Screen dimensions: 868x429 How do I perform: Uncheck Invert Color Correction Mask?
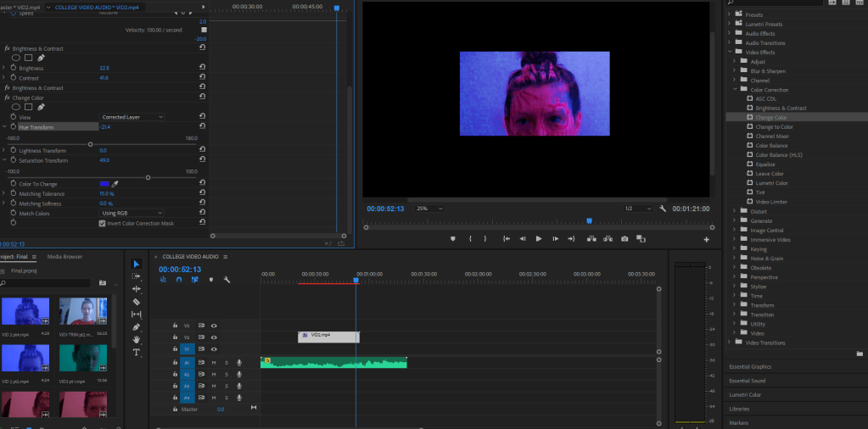(102, 223)
